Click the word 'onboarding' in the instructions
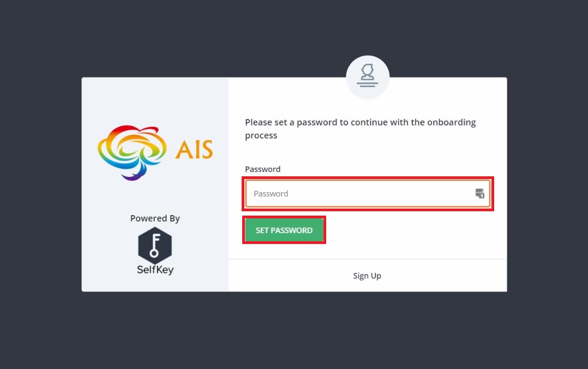The height and width of the screenshot is (369, 588). pyautogui.click(x=452, y=122)
